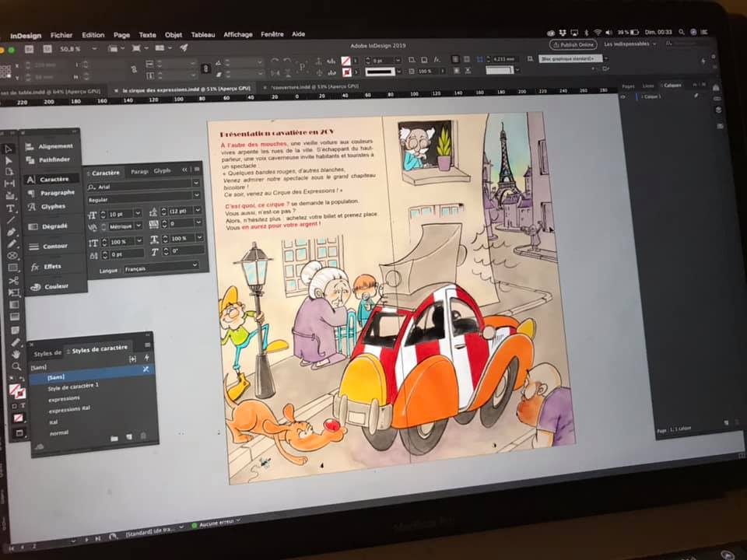Image resolution: width=747 pixels, height=560 pixels.
Task: Open the Paragraphe panel from the dock
Action: pyautogui.click(x=51, y=193)
